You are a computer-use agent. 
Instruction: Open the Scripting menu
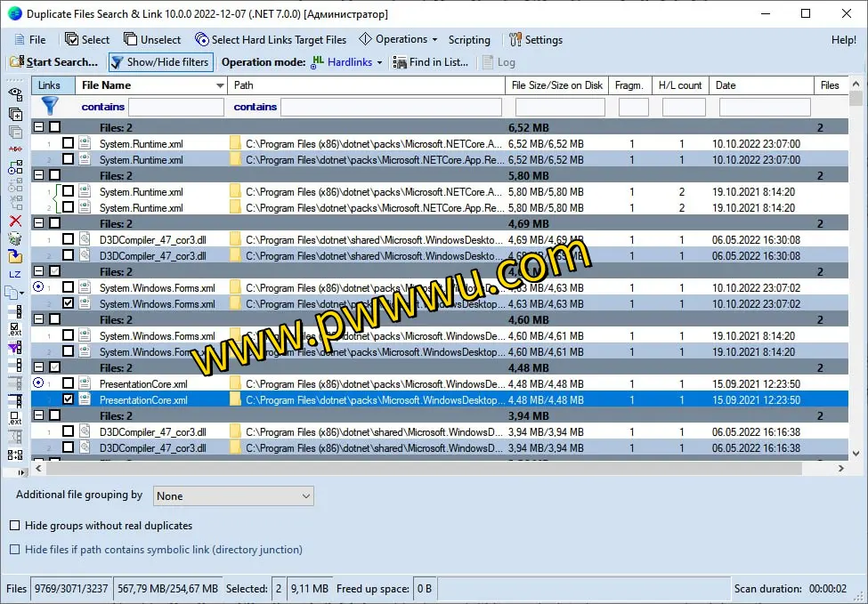coord(469,39)
